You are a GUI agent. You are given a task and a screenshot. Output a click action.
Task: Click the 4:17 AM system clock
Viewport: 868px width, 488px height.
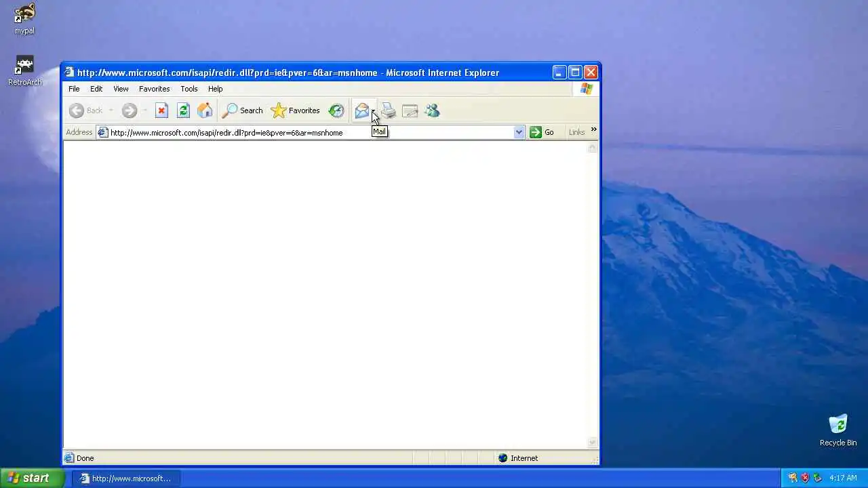coord(843,478)
